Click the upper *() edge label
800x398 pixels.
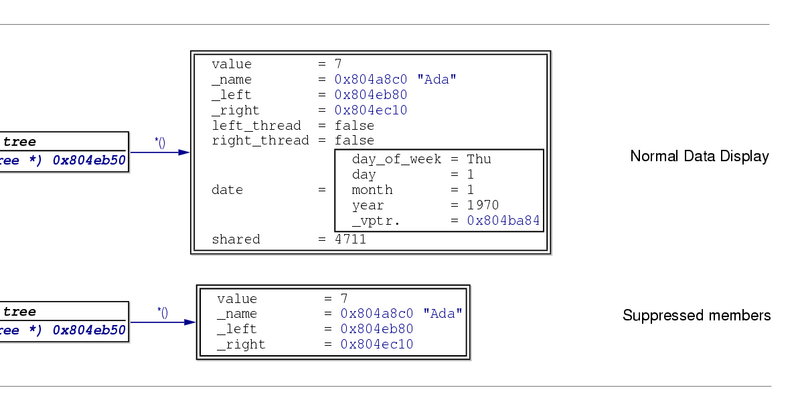160,142
